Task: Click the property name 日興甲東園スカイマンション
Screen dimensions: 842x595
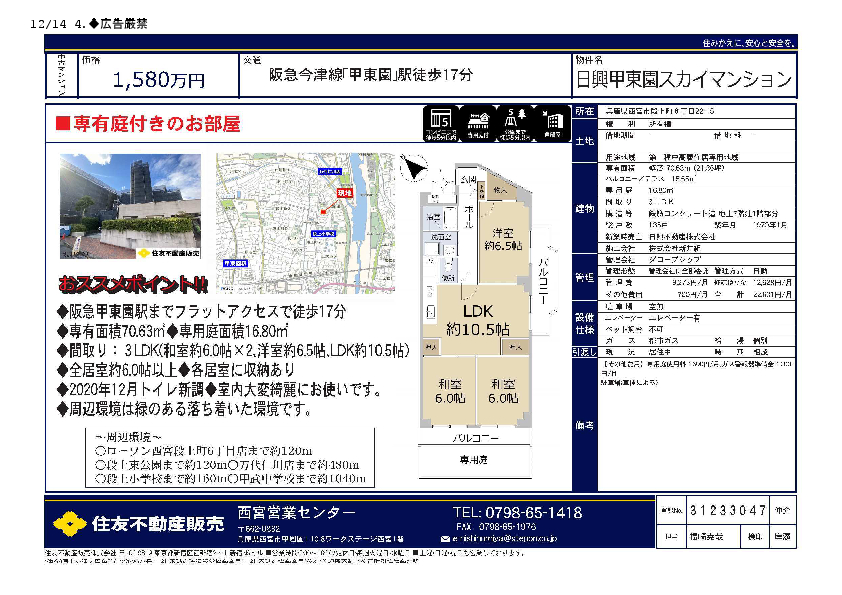Action: pyautogui.click(x=684, y=80)
